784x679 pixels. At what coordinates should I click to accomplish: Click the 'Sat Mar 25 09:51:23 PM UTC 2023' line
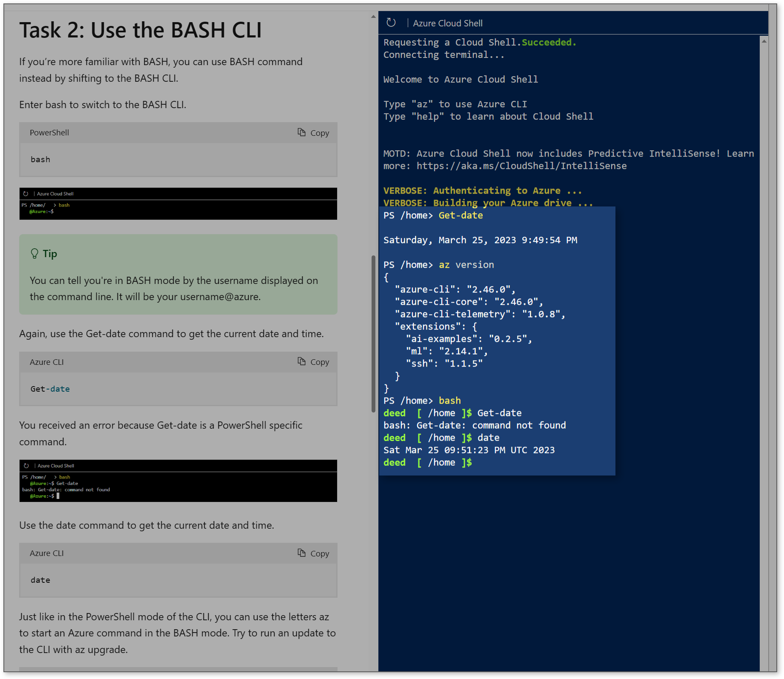pyautogui.click(x=469, y=450)
